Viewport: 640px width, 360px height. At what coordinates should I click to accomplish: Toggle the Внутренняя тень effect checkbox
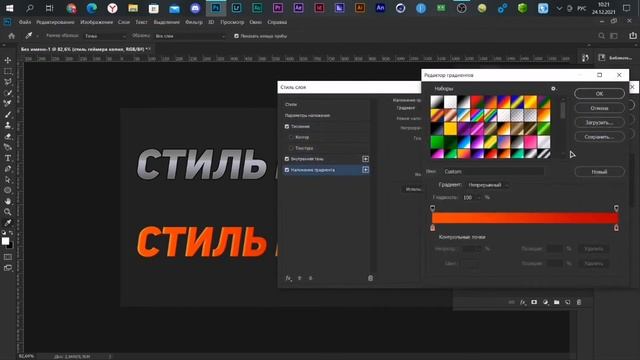pyautogui.click(x=287, y=159)
